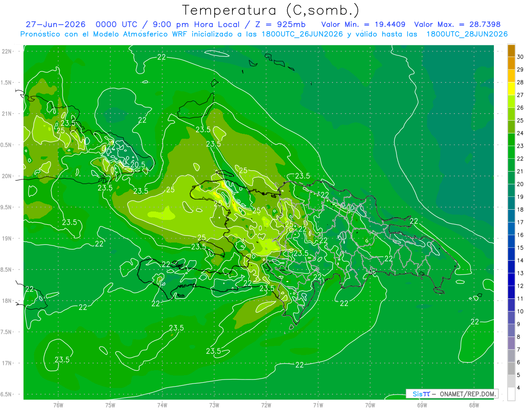Click the "18N" latitude axis label
Viewport: 532px width, 411px height.
[x=7, y=301]
